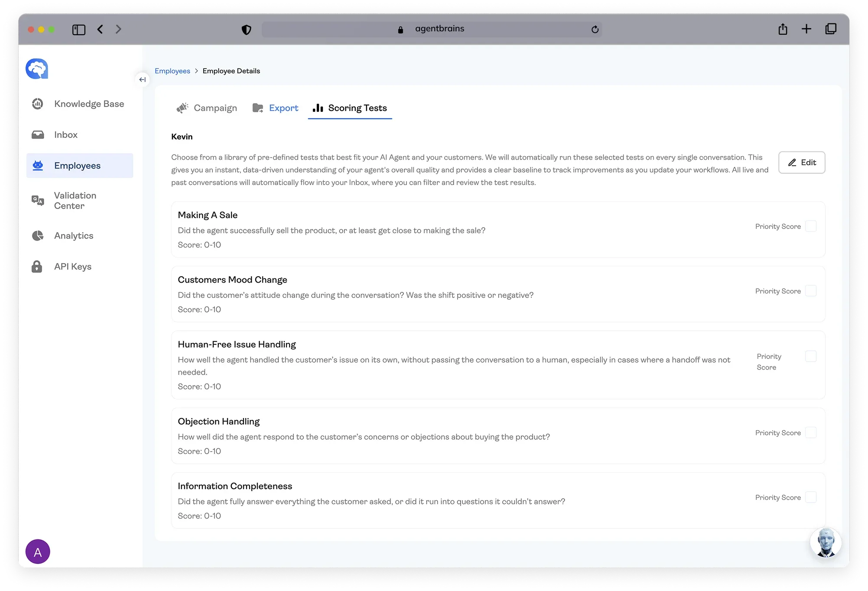868x591 pixels.
Task: Open the robot assistant chat bubble
Action: [x=826, y=542]
